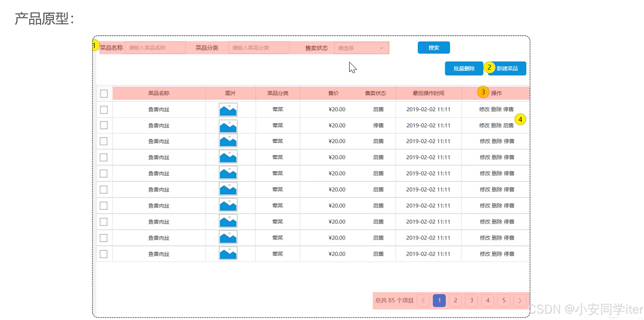
Task: Check the last row's checkbox
Action: coord(104,254)
